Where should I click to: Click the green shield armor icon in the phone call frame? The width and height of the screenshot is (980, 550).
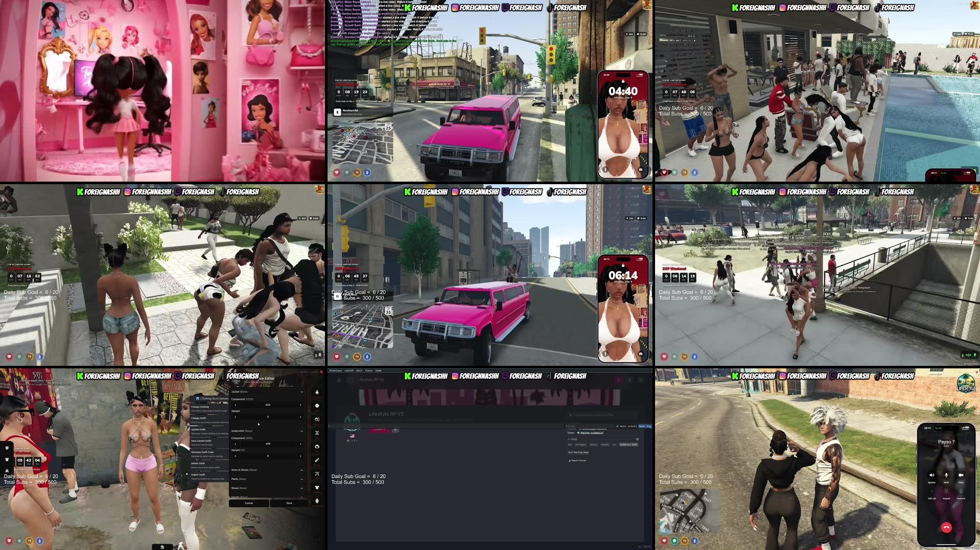pos(674,541)
